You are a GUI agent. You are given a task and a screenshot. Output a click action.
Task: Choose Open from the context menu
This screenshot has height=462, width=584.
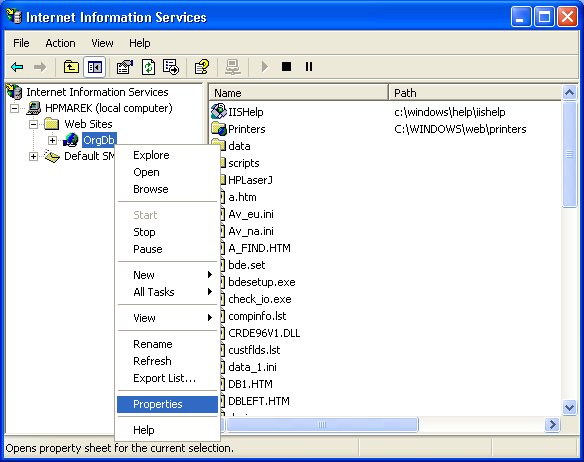[x=168, y=172]
